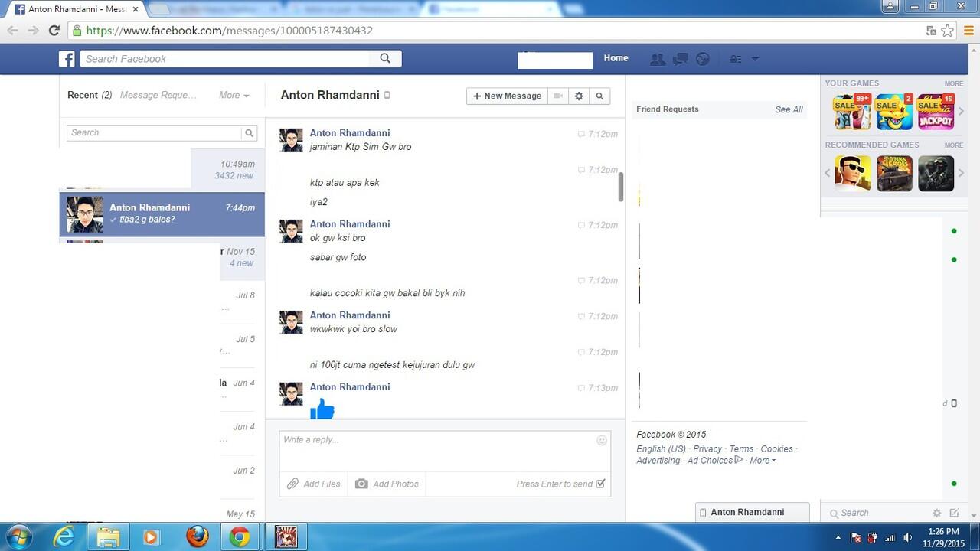Open the conversation dated 10:49am
980x551 pixels.
[x=162, y=170]
